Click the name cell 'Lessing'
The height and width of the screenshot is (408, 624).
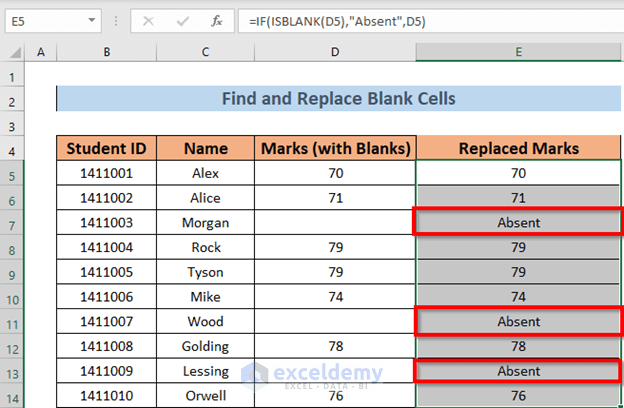[x=205, y=371]
